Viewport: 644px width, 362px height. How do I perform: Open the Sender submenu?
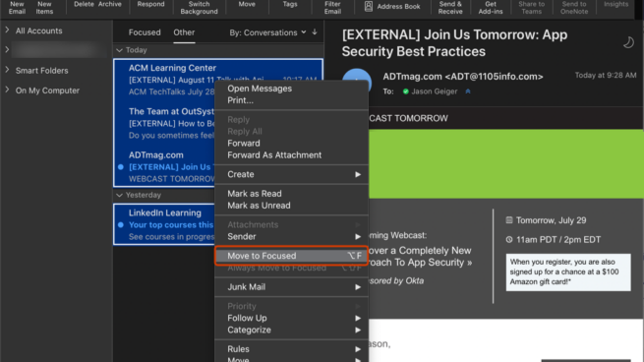click(291, 237)
